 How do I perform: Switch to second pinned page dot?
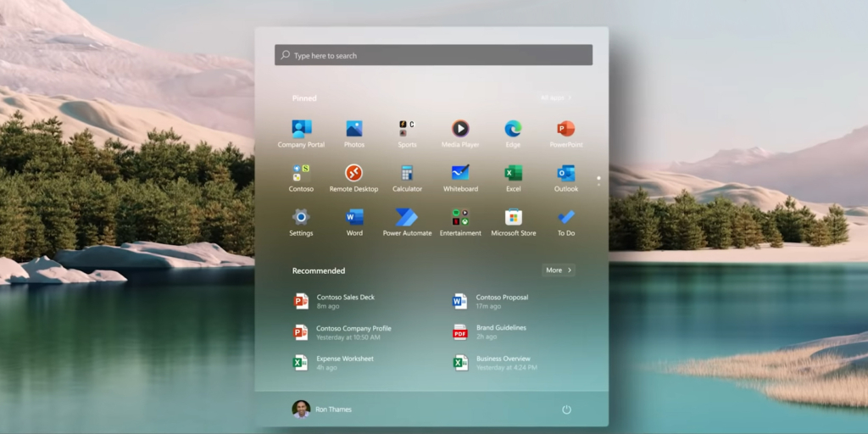(x=598, y=184)
